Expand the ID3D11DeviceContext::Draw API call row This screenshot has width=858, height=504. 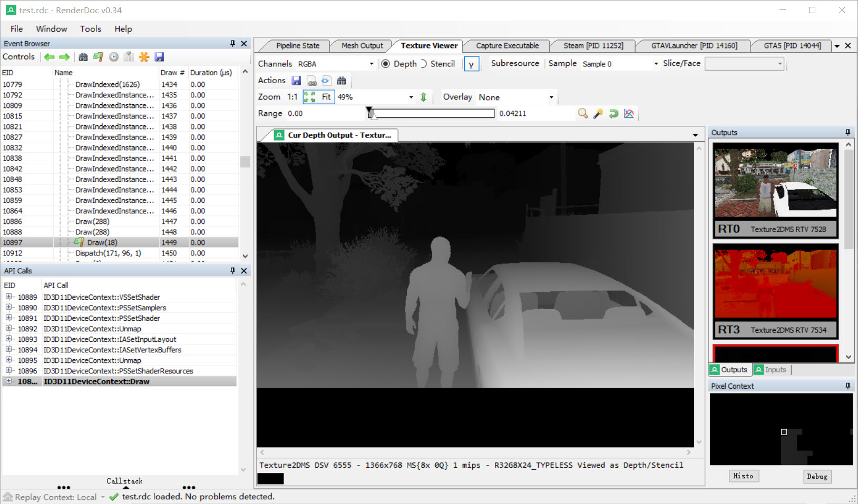pyautogui.click(x=9, y=381)
